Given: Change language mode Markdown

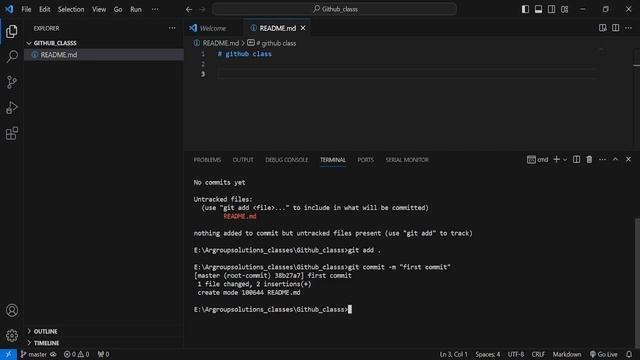Looking at the screenshot, I should (567, 354).
